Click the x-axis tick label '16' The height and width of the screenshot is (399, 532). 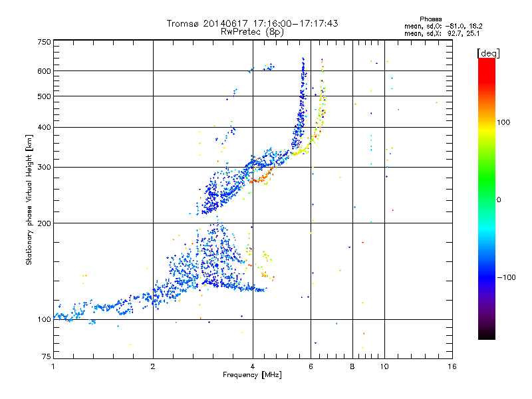452,366
